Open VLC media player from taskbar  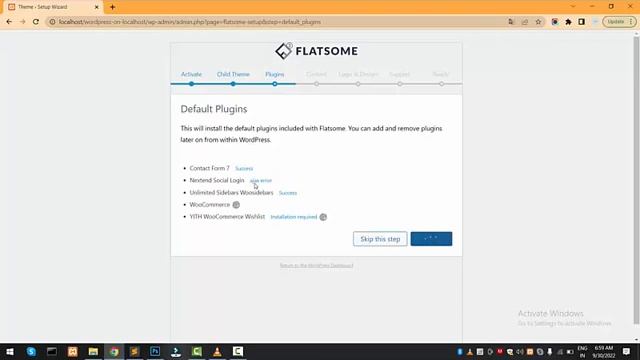tap(217, 351)
